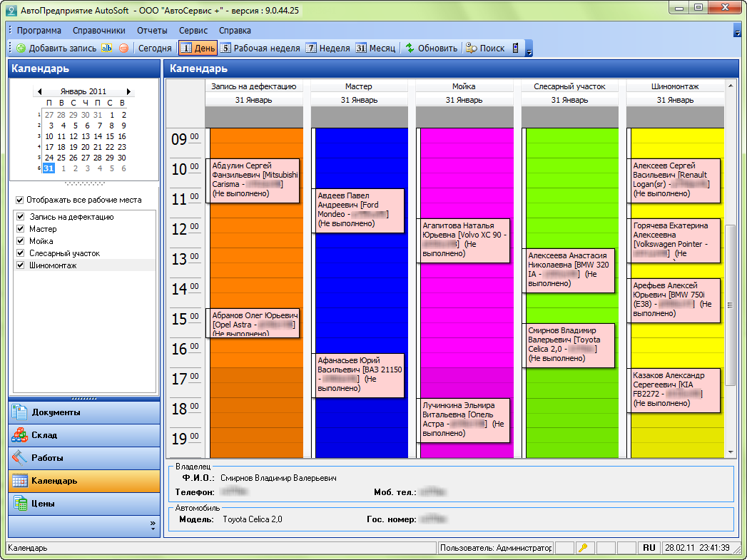747x560 pixels.
Task: Uncheck 'Отображать все рабочие места' checkbox
Action: [20, 200]
